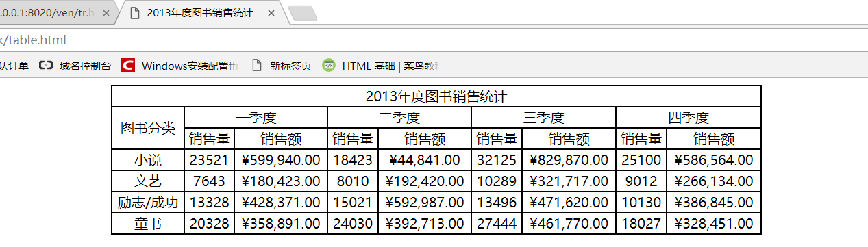Open the 新标签页 bookmark
Viewport: 868px width, 247px height.
[282, 66]
